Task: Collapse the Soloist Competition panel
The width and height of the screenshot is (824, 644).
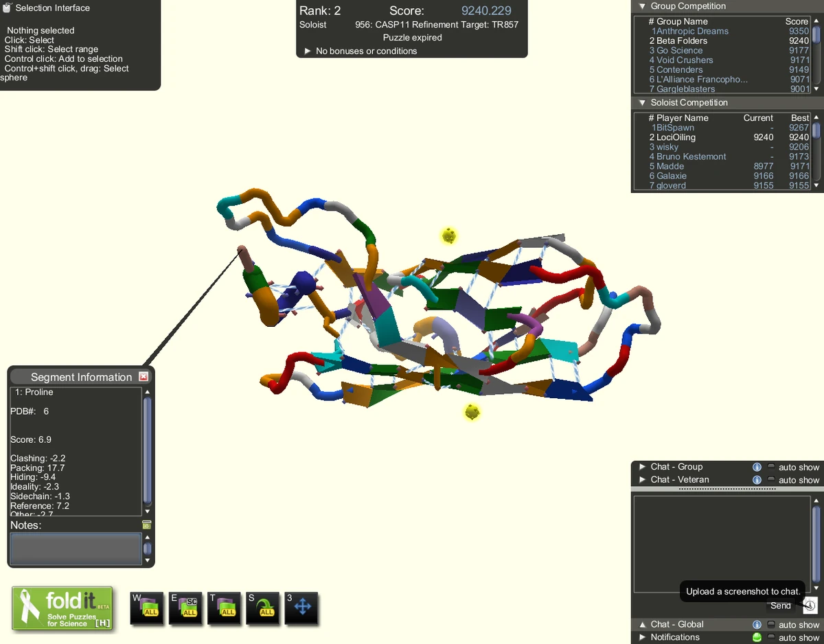Action: [643, 102]
